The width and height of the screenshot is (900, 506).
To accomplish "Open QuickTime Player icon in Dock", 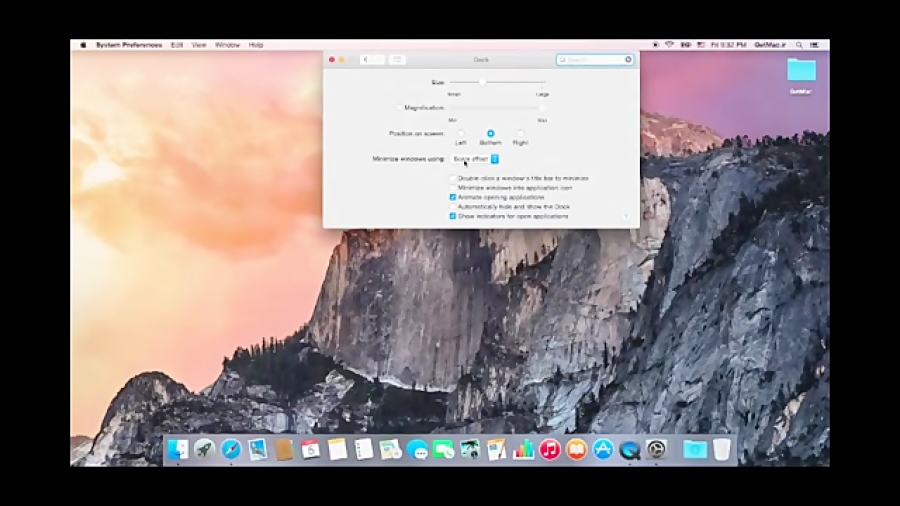I will (630, 449).
